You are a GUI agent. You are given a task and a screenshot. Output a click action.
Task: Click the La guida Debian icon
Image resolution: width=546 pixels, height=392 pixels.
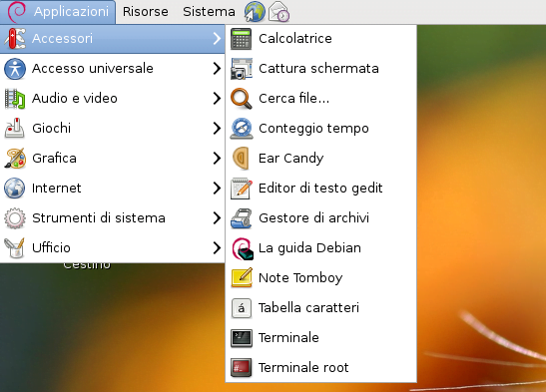(243, 248)
